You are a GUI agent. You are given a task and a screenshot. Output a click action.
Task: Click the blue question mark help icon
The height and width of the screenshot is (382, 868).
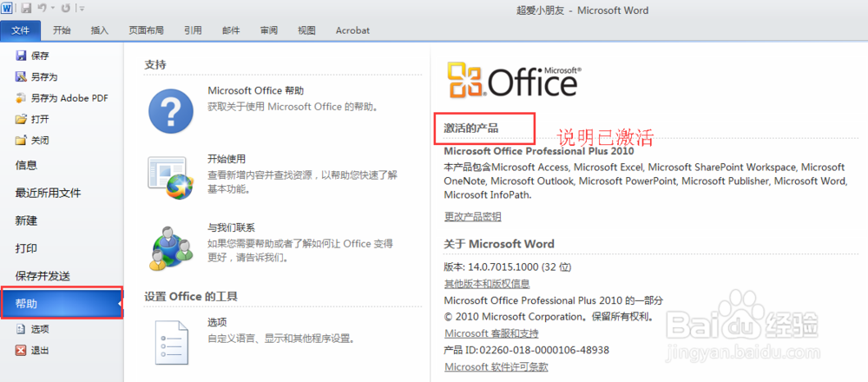pos(170,111)
